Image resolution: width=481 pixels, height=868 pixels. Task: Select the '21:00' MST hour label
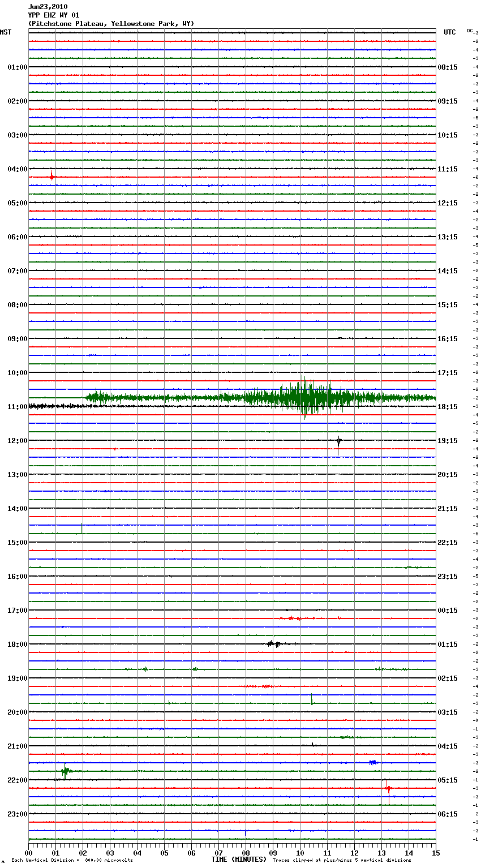point(18,746)
